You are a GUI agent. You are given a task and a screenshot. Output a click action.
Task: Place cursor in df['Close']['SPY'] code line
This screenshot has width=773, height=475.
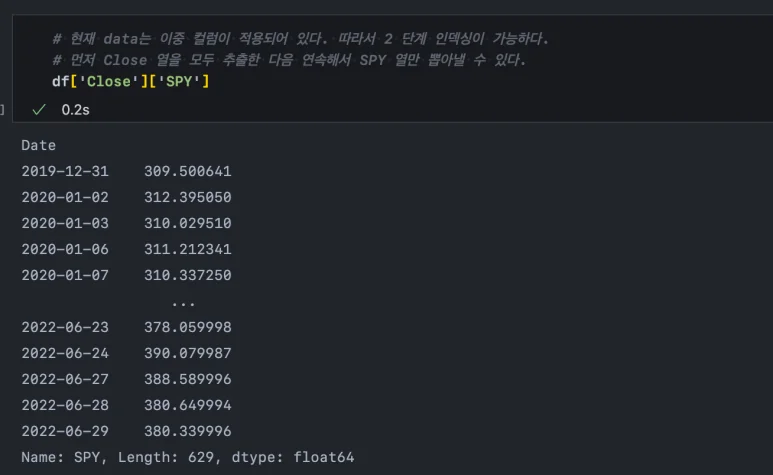(130, 80)
